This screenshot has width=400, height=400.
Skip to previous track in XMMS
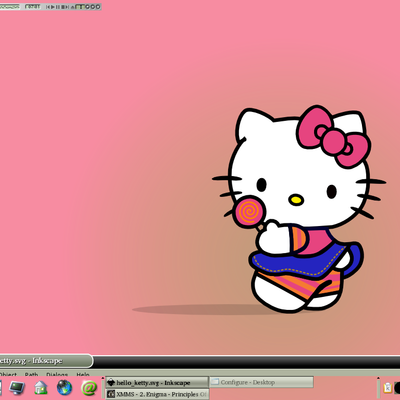click(x=48, y=7)
